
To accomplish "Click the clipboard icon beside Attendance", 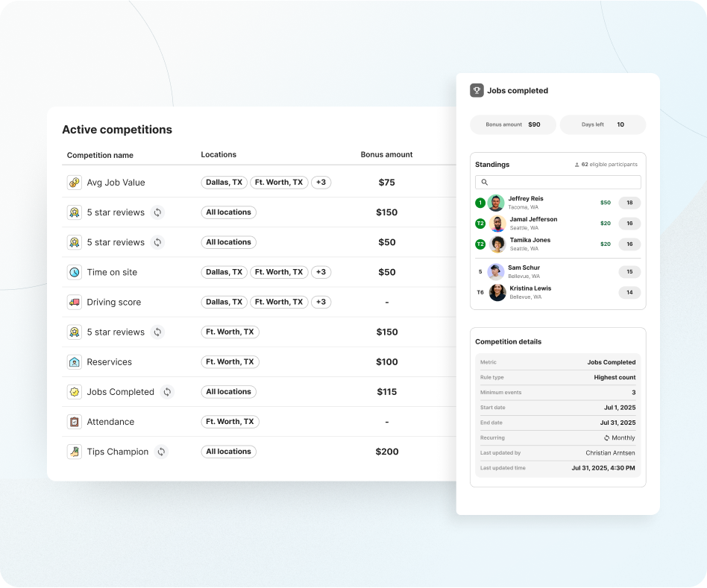I will pos(75,422).
